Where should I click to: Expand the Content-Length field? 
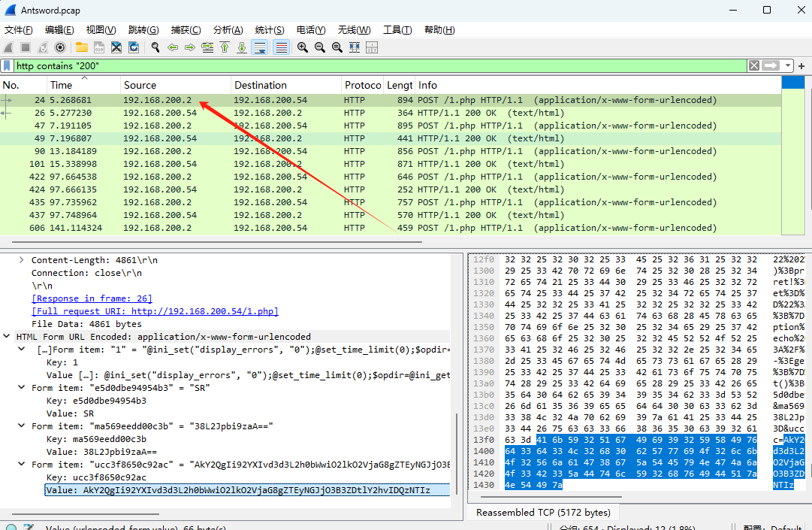tap(21, 260)
